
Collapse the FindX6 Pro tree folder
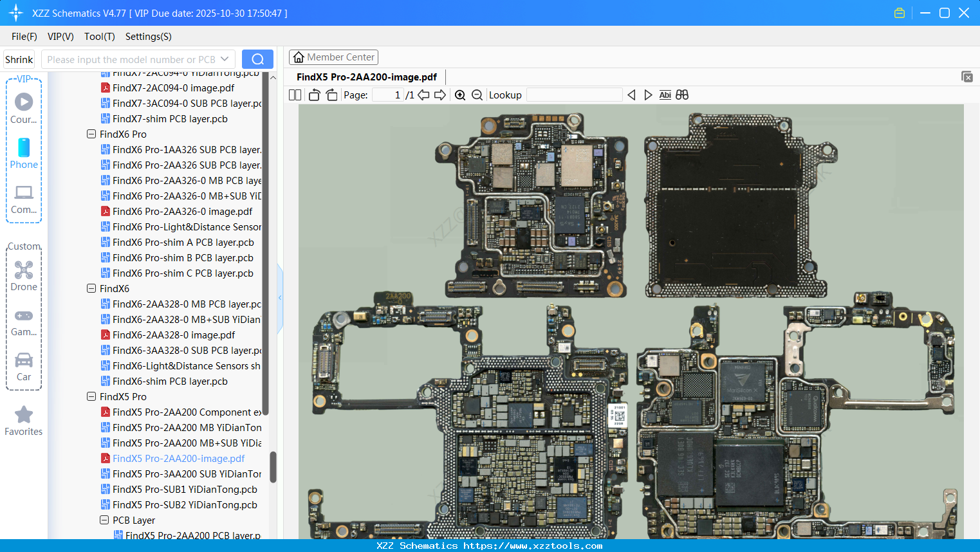click(91, 134)
